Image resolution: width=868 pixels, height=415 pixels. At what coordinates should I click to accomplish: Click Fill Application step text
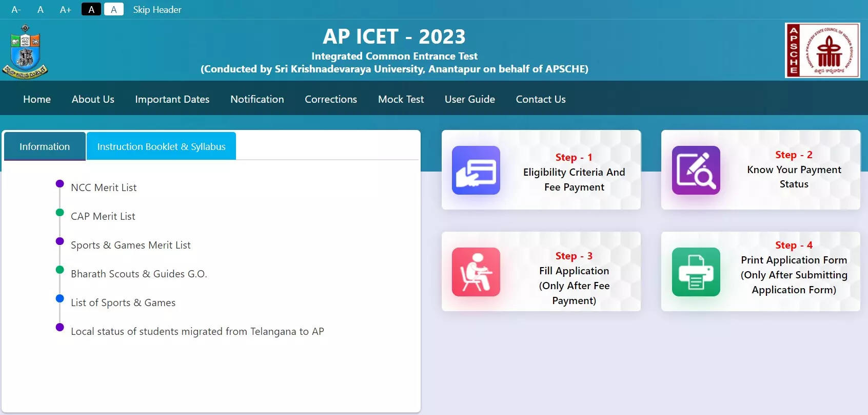(574, 286)
